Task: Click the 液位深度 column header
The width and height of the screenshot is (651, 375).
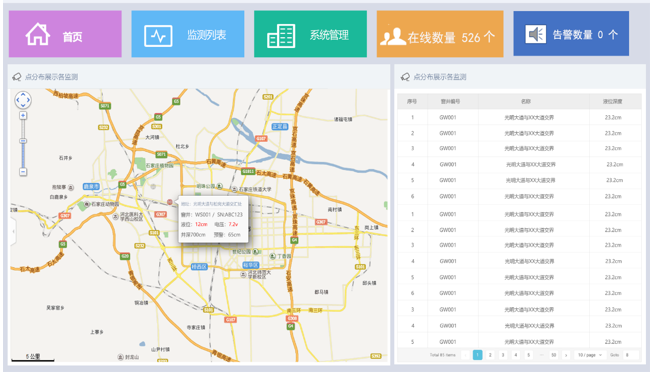Action: 612,101
